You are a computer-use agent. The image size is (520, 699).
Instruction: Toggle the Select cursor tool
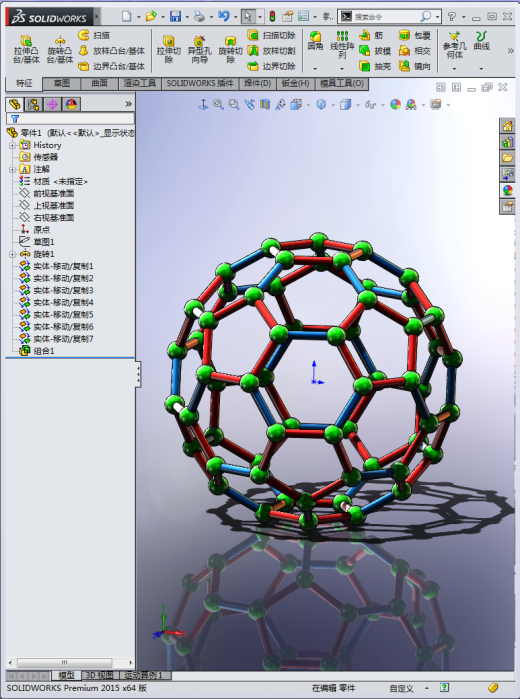coord(248,16)
